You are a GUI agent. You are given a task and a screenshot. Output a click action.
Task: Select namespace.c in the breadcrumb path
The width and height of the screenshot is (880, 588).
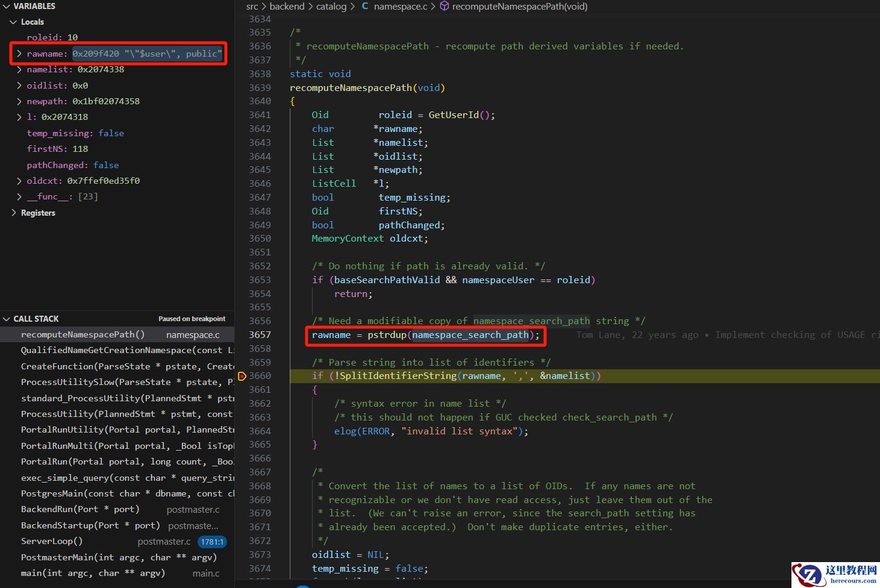(x=400, y=7)
